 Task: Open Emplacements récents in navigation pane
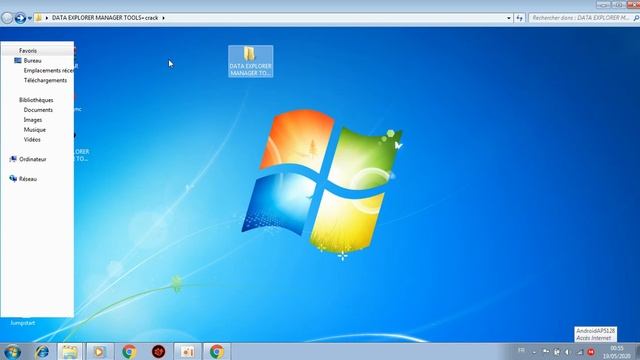pos(49,70)
